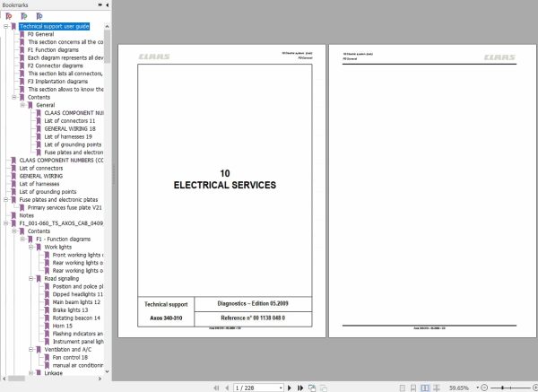Open Fan control 18 bookmark
The height and width of the screenshot is (392, 538).
coord(70,358)
